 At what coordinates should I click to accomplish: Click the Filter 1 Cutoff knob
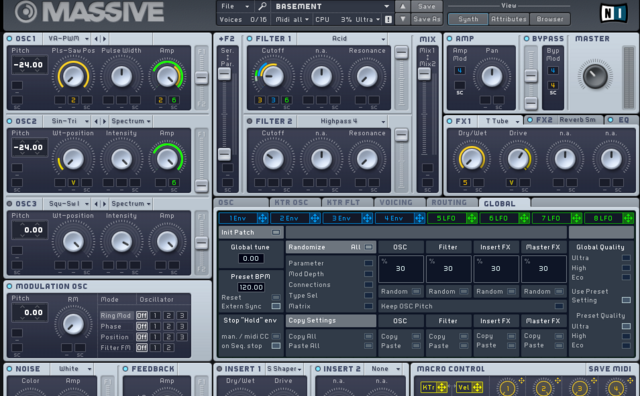[273, 76]
